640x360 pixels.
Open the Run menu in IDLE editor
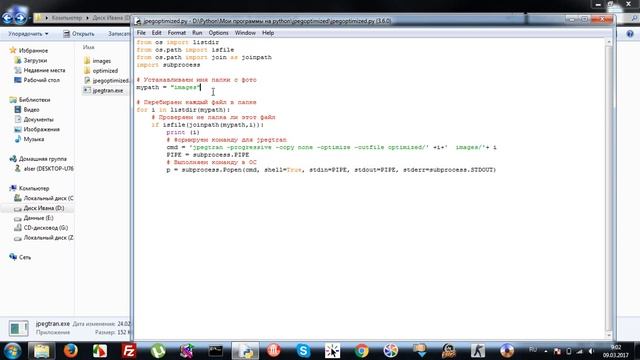click(197, 33)
